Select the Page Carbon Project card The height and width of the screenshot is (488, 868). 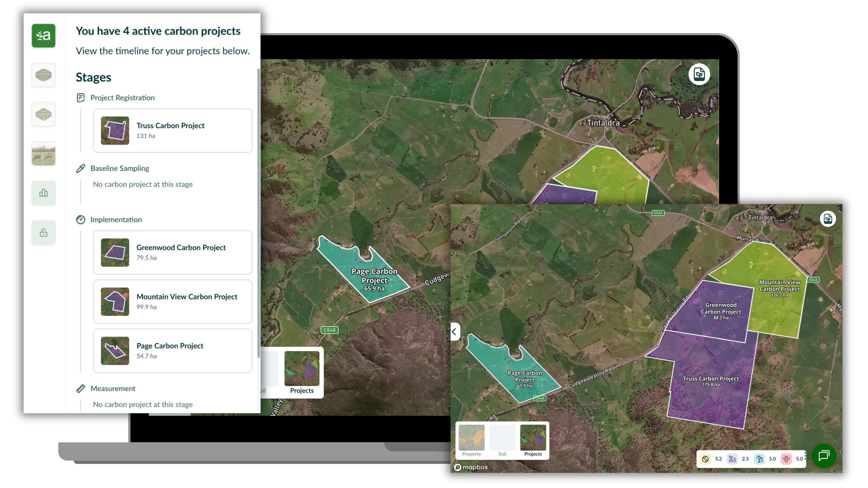173,351
